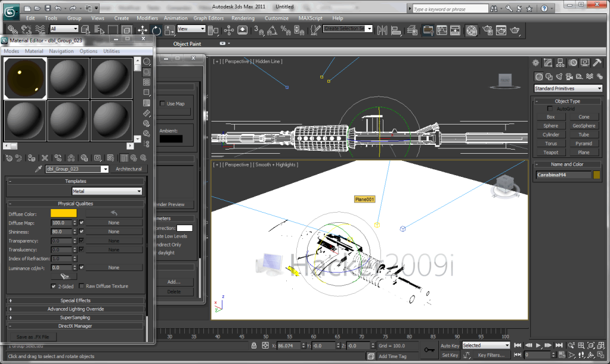The image size is (610, 364).
Task: Expand the SuperSampling rollout
Action: (76, 318)
